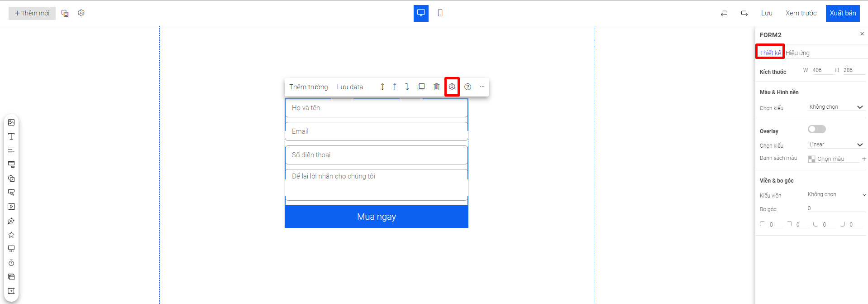
Task: Click the Số điện thoại field
Action: (377, 155)
